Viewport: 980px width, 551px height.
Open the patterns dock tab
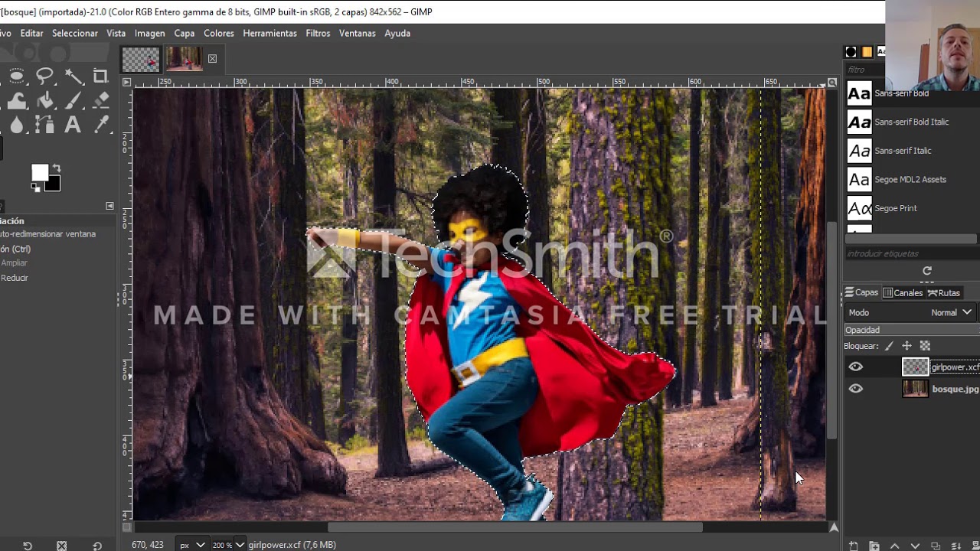click(867, 52)
